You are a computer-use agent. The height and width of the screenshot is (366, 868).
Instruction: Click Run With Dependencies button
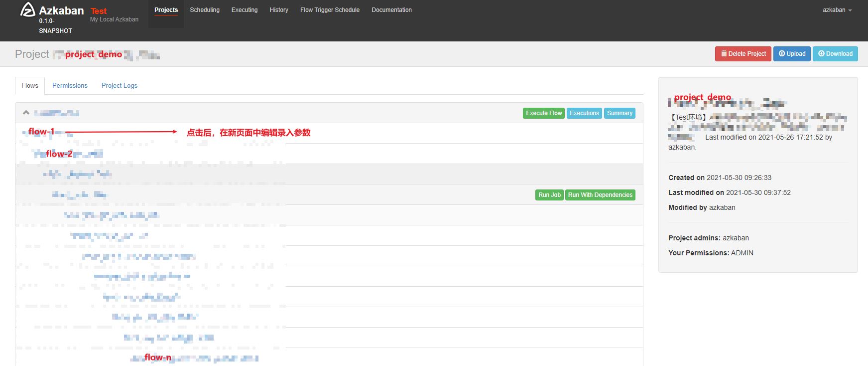[x=600, y=195]
